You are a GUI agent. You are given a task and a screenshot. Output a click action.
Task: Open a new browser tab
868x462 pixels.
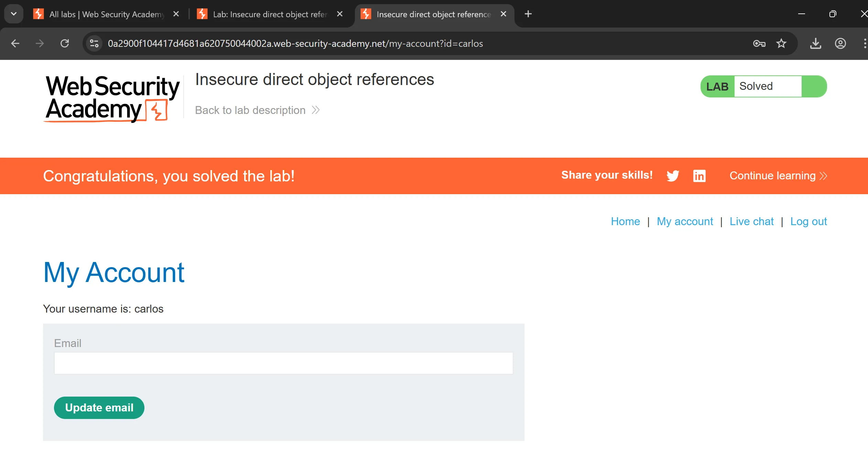(x=528, y=14)
